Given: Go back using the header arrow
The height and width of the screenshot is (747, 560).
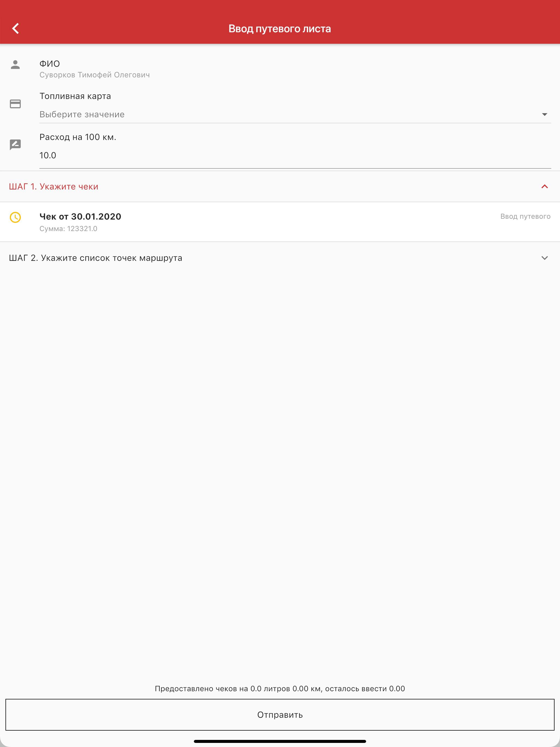Looking at the screenshot, I should 16,28.
